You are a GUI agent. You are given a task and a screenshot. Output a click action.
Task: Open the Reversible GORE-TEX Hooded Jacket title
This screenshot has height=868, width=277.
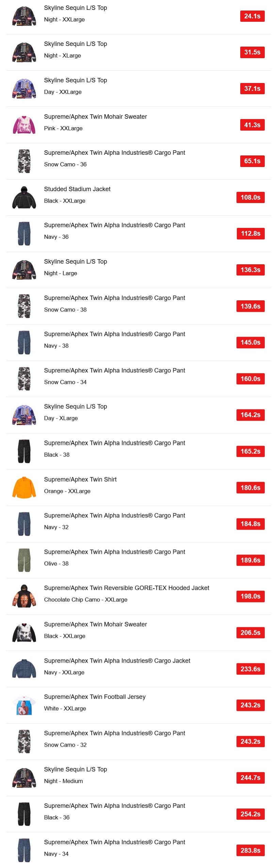[x=127, y=588]
